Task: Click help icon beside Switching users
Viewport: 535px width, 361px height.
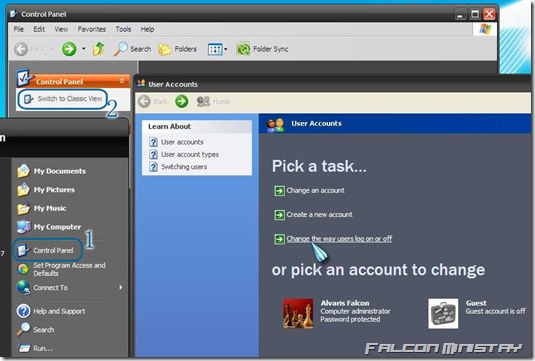Action: coord(154,167)
